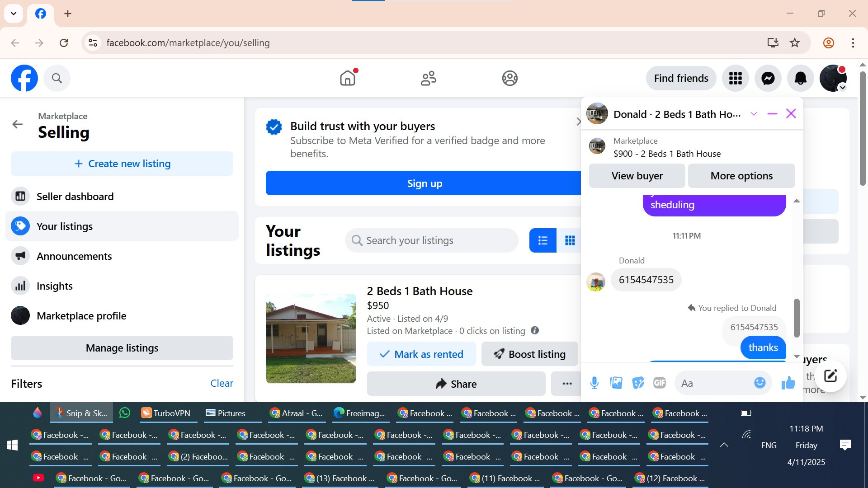Open the listing more options ellipsis
Screen dimensions: 868x488
tap(567, 384)
